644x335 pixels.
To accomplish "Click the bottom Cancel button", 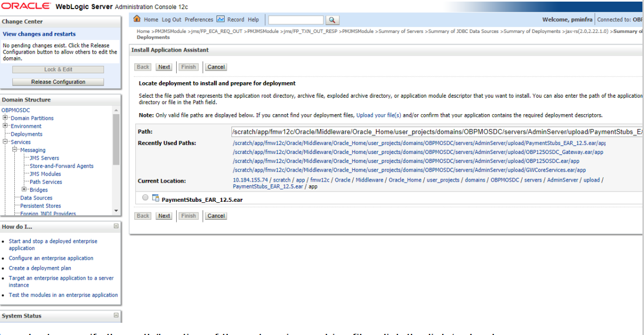I will tap(216, 216).
